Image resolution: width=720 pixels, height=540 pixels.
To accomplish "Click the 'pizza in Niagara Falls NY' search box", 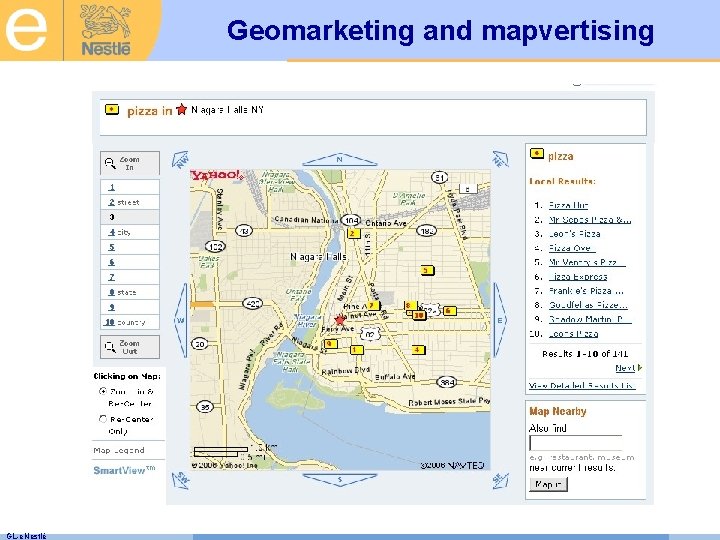I will 373,117.
